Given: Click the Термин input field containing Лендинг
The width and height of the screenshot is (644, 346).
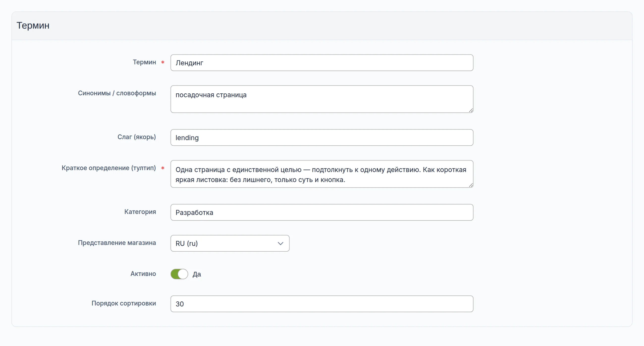Looking at the screenshot, I should pos(322,63).
